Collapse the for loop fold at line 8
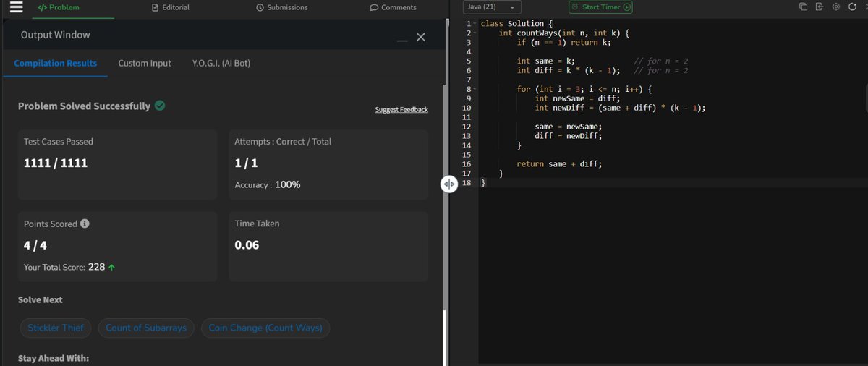 click(475, 89)
